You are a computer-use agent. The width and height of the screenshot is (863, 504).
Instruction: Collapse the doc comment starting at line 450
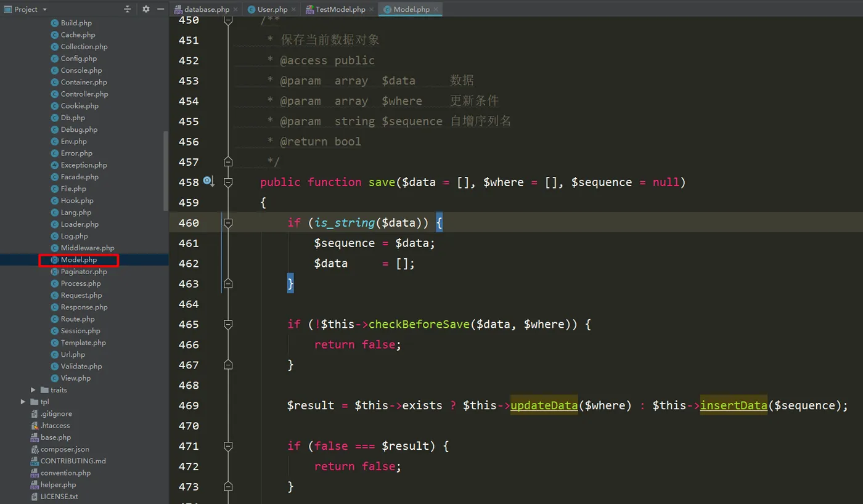pos(228,20)
